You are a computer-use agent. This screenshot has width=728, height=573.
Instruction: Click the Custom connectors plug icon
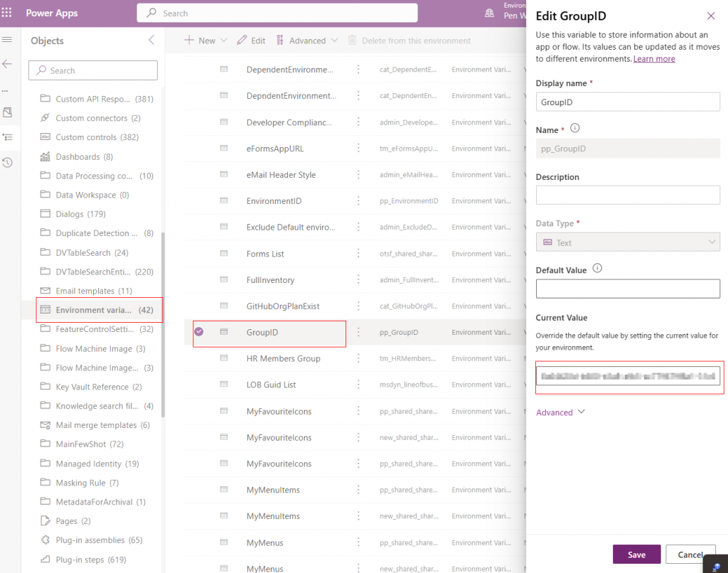pos(45,118)
